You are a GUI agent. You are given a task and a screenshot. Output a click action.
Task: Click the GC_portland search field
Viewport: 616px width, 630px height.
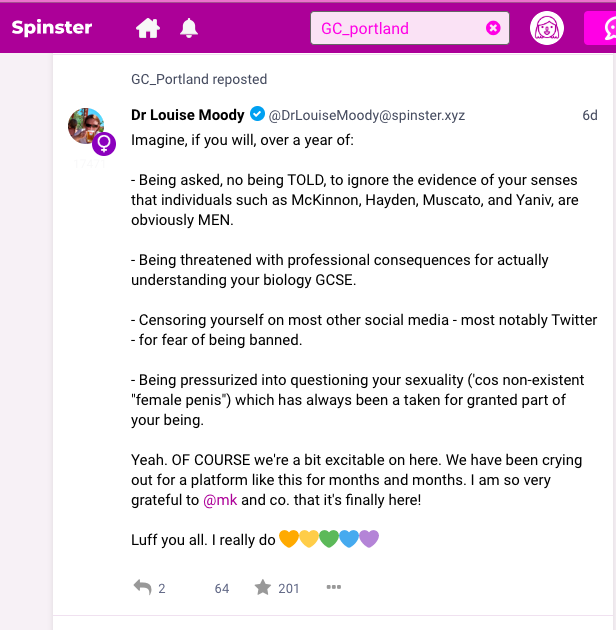pyautogui.click(x=410, y=28)
